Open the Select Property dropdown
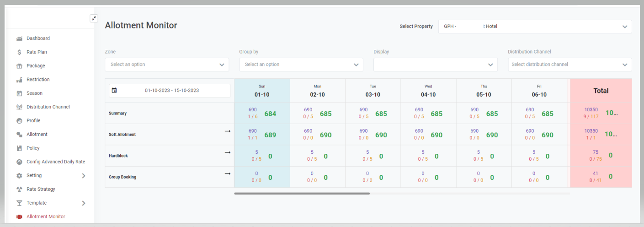This screenshot has height=227, width=644. point(535,27)
